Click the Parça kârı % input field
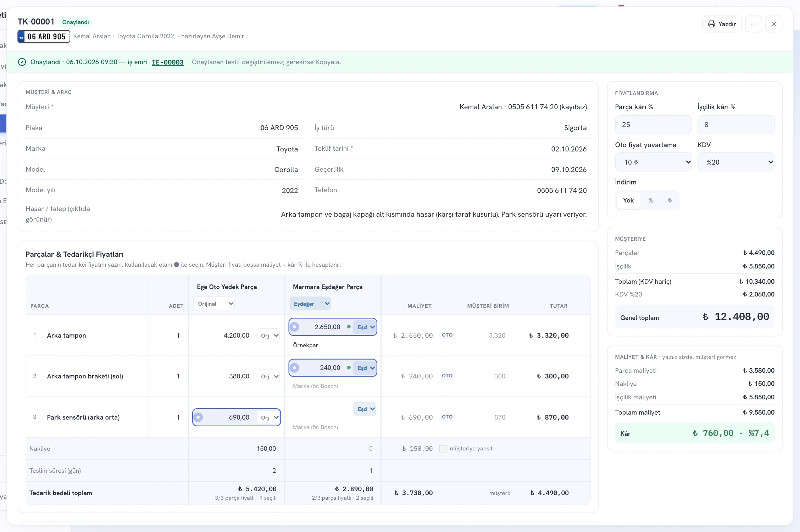Viewport: 800px width, 532px height. 653,124
